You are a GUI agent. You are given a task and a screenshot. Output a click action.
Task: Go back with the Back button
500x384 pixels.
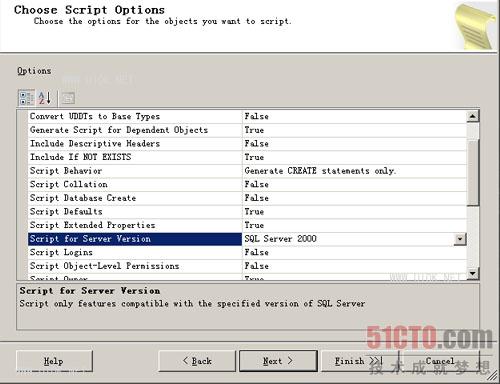click(197, 361)
